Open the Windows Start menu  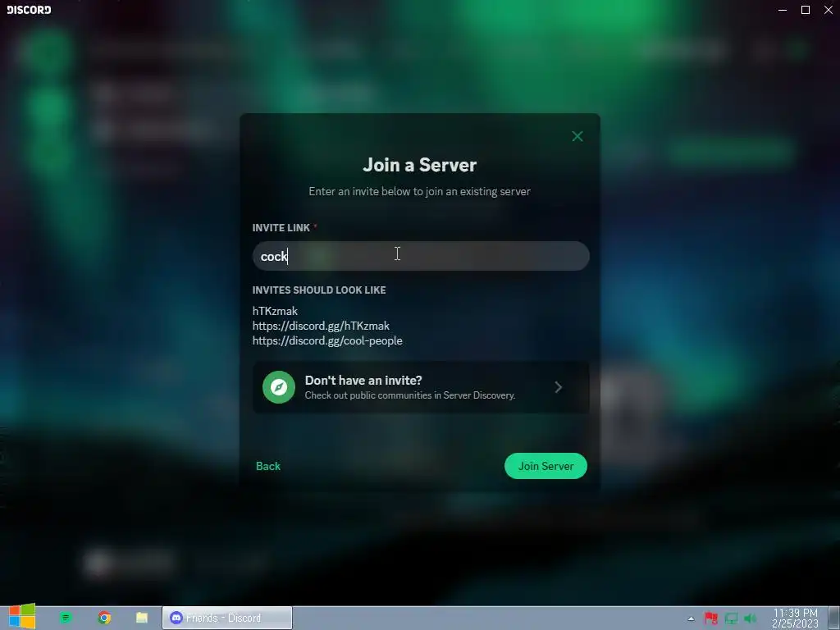(21, 617)
